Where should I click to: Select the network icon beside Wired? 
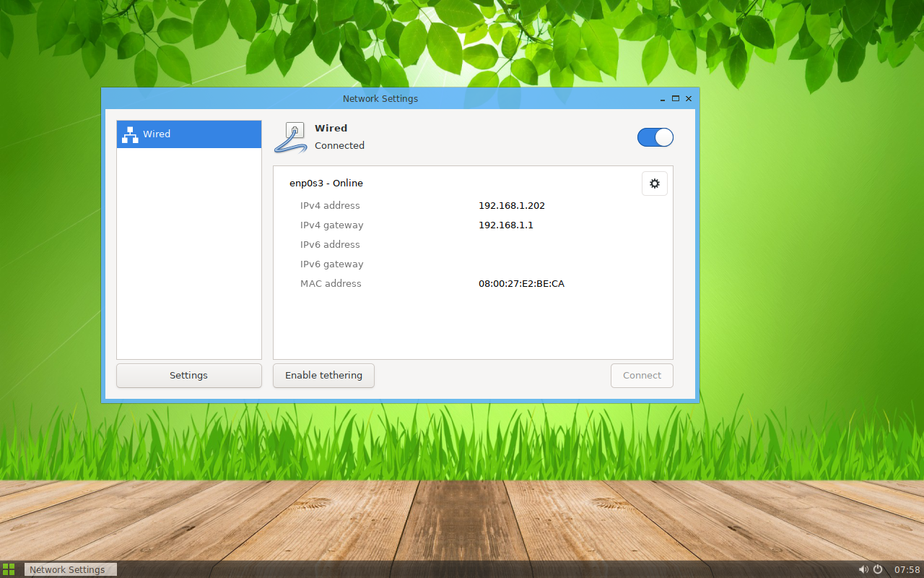[x=130, y=134]
